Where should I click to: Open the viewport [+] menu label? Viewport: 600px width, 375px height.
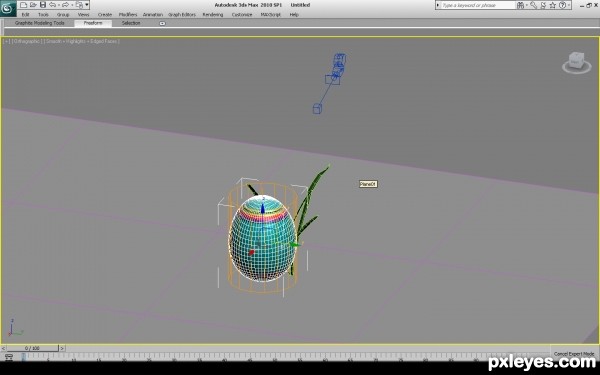pyautogui.click(x=7, y=41)
